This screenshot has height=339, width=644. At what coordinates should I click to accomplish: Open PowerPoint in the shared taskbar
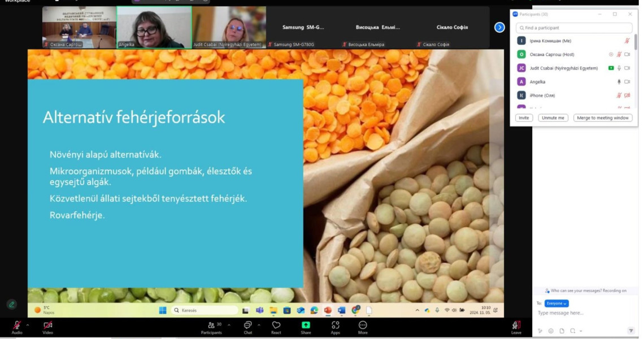[x=328, y=310]
